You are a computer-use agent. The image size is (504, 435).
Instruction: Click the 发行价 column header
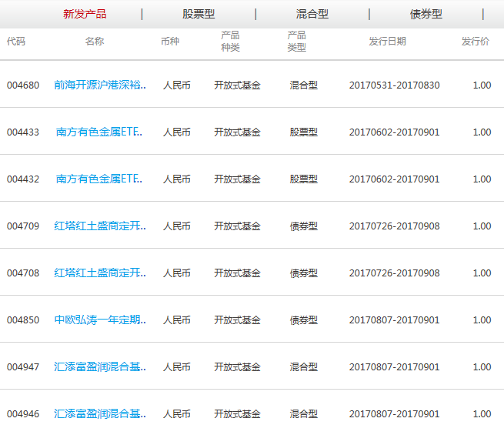coord(476,41)
